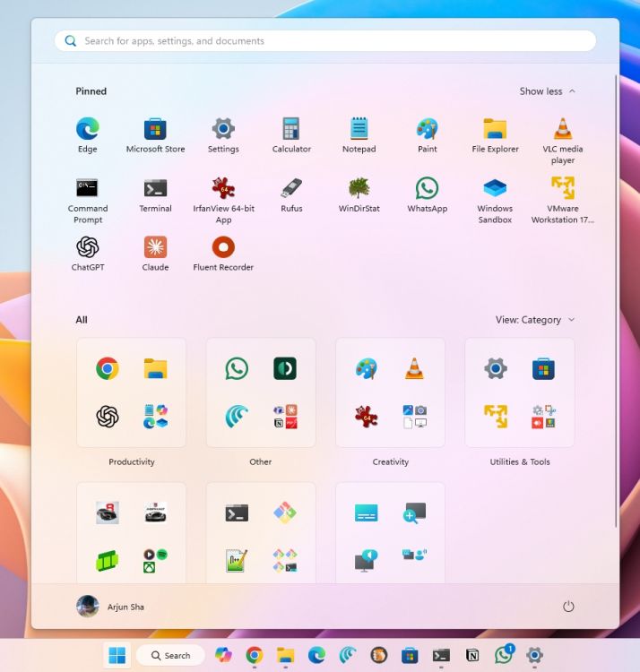Open IrfanView 64-bit App
The width and height of the screenshot is (640, 672).
click(x=223, y=200)
